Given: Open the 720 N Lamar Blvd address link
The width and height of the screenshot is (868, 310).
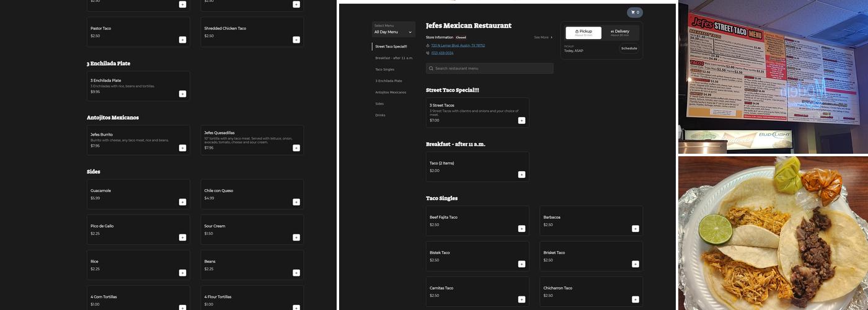Looking at the screenshot, I should click(x=458, y=45).
